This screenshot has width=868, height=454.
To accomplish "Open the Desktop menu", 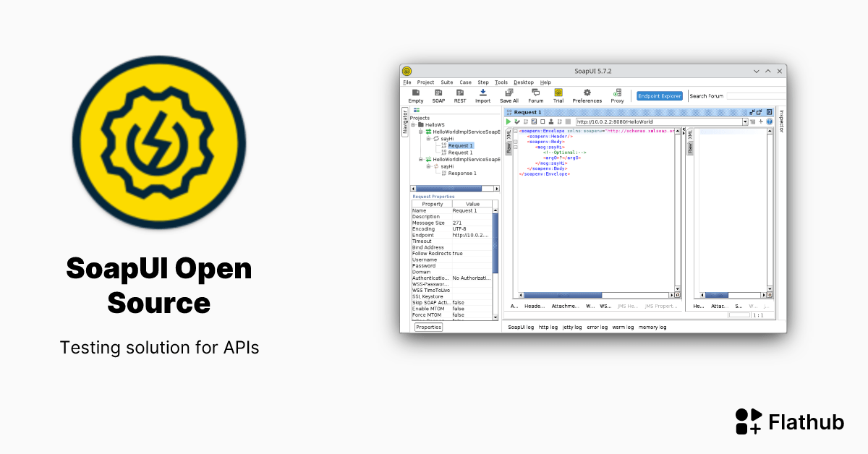I will (524, 82).
